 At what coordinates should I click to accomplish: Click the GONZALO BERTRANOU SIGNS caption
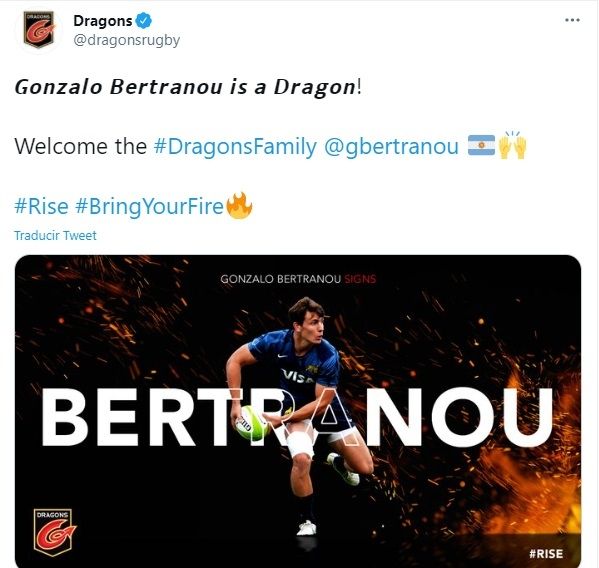(298, 279)
